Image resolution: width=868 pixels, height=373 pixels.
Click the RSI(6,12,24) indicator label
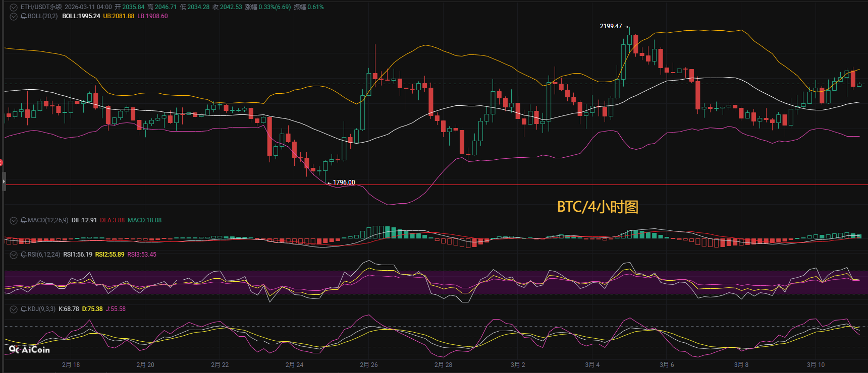(x=44, y=255)
